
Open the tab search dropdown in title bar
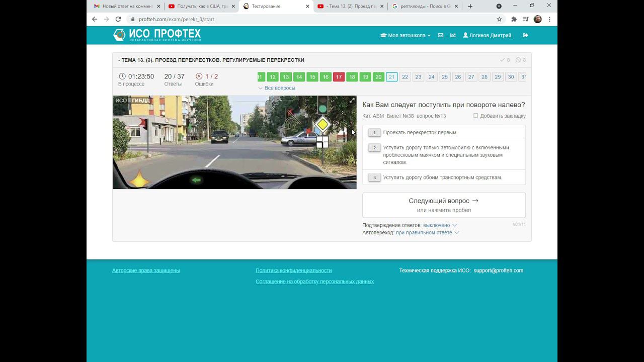point(499,6)
